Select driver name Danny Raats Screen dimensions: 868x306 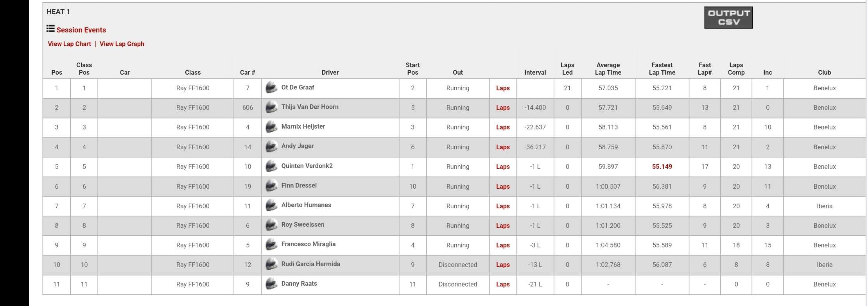click(299, 284)
